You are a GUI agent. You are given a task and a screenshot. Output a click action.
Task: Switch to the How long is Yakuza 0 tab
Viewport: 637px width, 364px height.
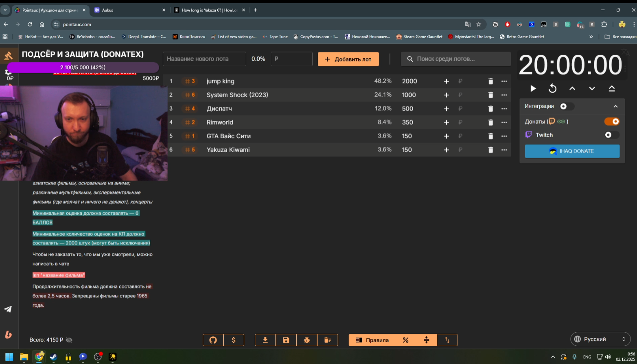pyautogui.click(x=209, y=10)
